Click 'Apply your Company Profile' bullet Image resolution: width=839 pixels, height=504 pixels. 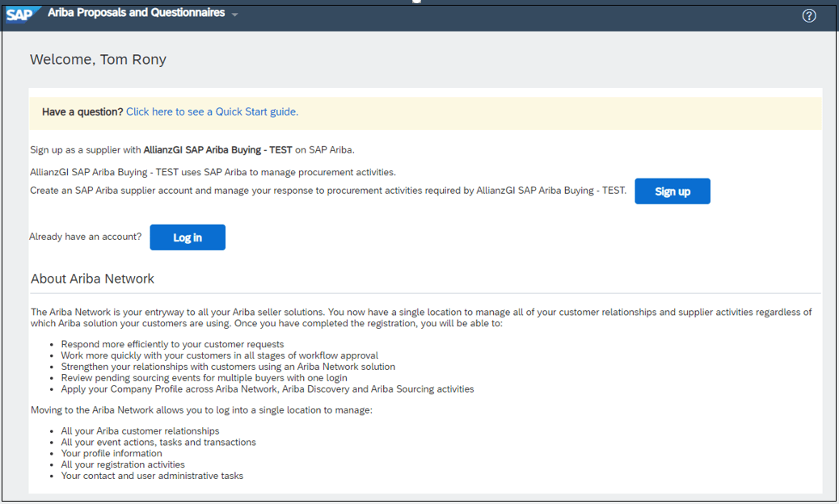[268, 389]
